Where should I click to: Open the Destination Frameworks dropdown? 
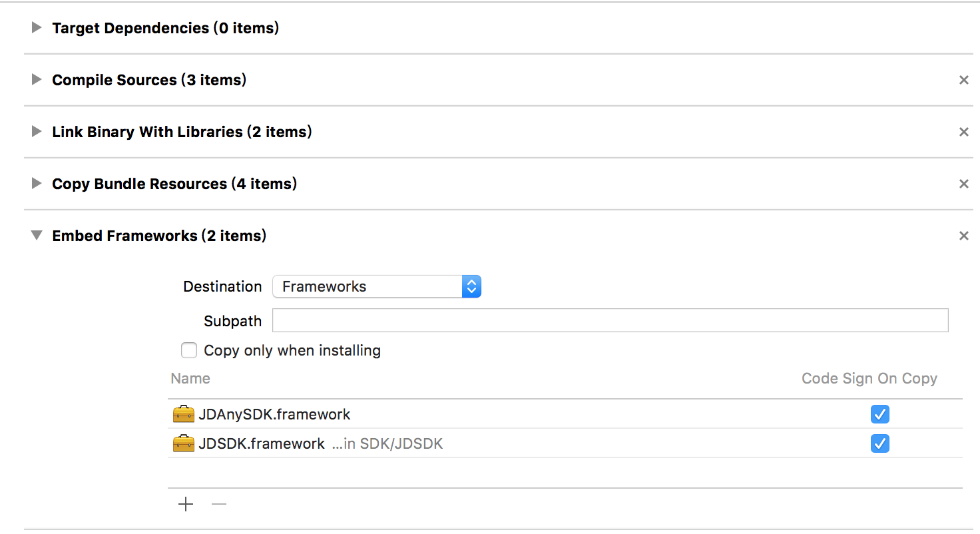[x=377, y=286]
